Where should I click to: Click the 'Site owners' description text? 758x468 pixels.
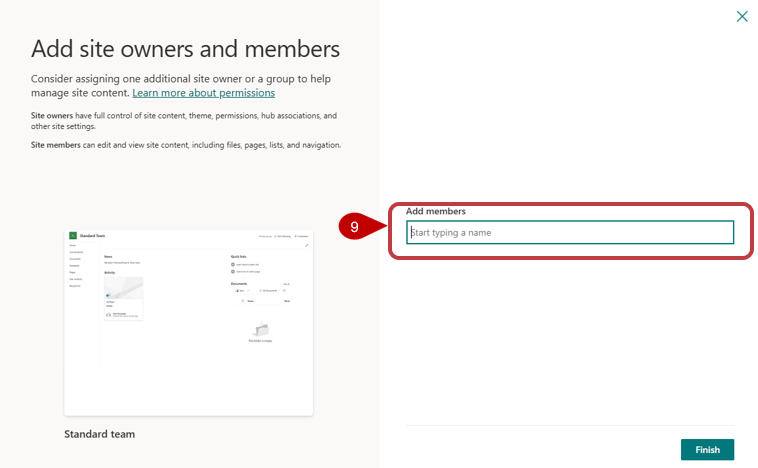[184, 121]
